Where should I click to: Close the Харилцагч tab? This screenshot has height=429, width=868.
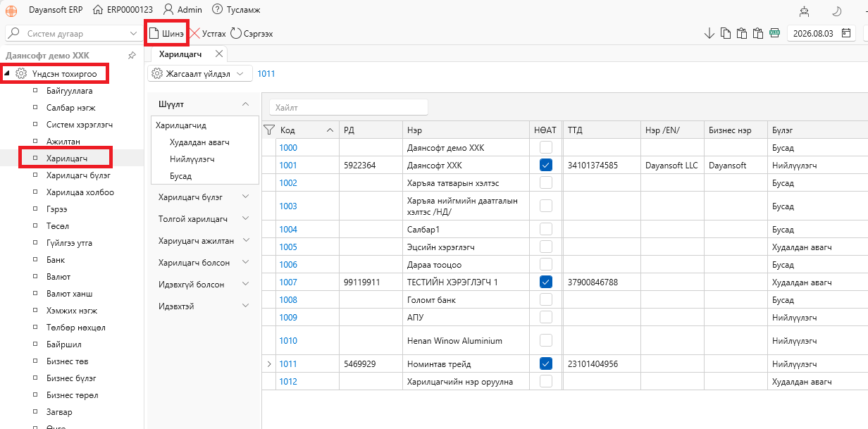coord(219,54)
